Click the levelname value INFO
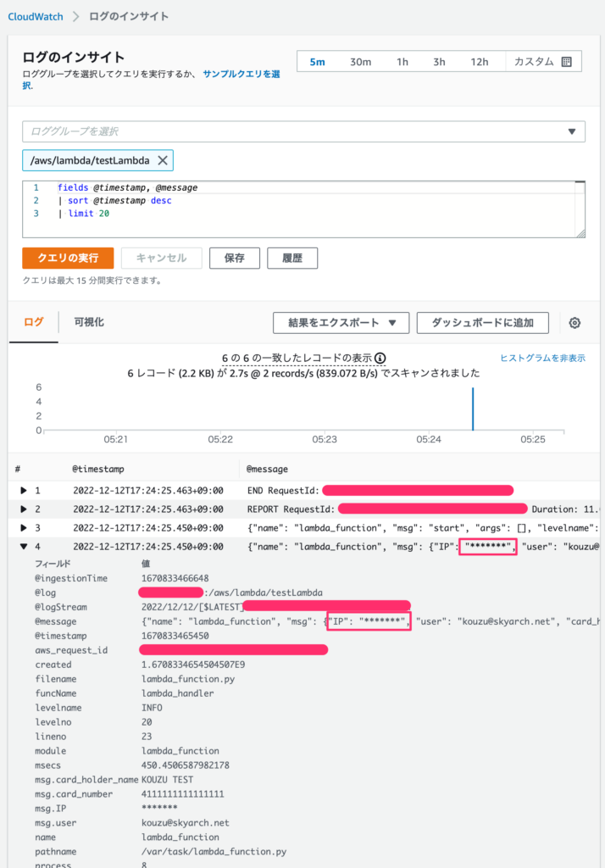The width and height of the screenshot is (605, 868). tap(153, 708)
